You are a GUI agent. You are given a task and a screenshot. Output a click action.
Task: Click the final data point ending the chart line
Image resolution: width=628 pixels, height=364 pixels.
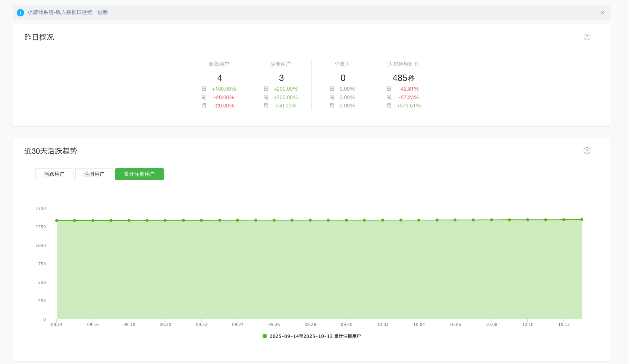click(x=582, y=219)
